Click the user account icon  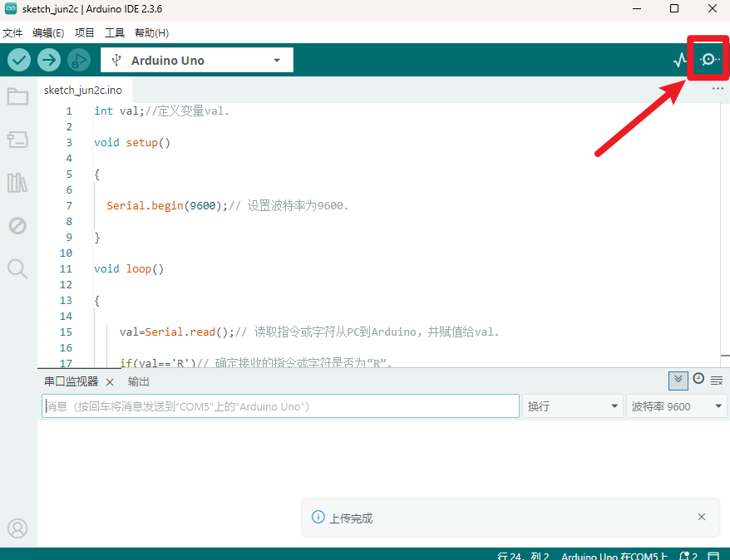(x=17, y=528)
